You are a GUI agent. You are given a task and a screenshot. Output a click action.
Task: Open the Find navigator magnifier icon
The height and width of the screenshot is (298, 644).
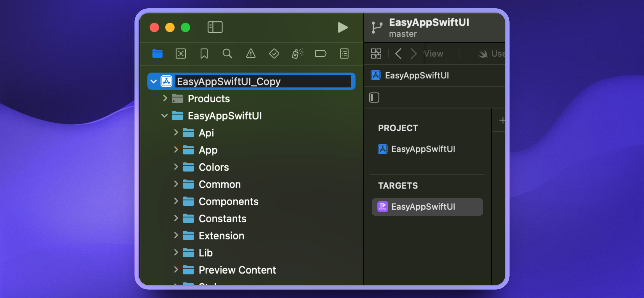coord(227,54)
